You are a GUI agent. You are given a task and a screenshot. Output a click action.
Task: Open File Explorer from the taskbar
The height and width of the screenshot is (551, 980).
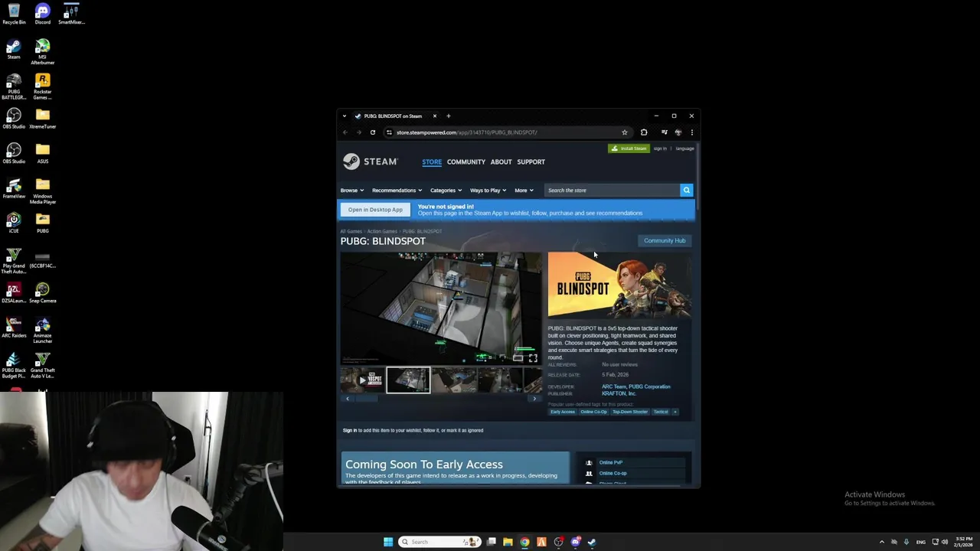508,542
